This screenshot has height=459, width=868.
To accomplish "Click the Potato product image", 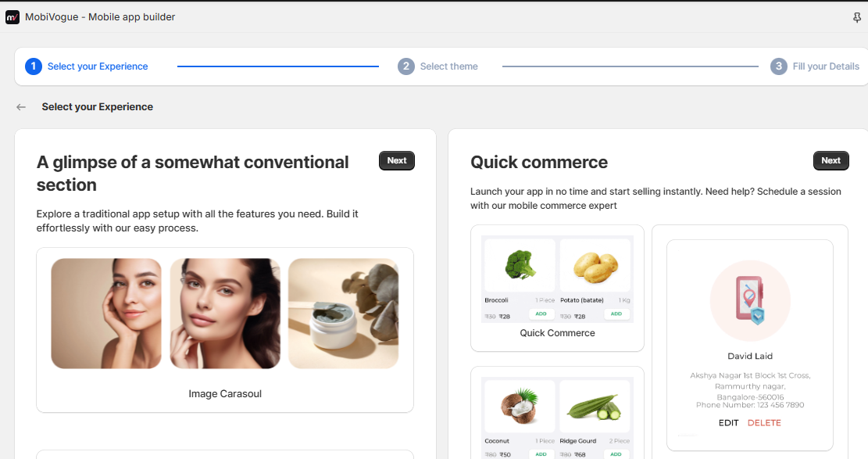I will [x=595, y=265].
